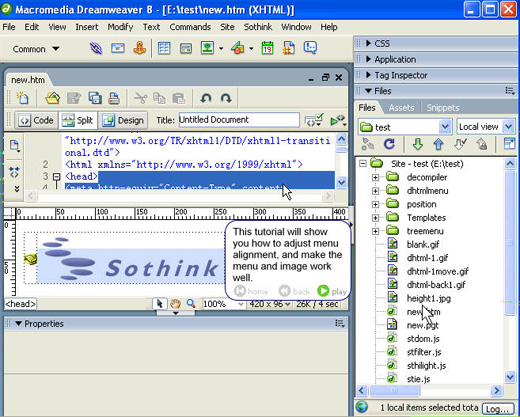Connect to remote host icon
The height and width of the screenshot is (417, 520).
pyautogui.click(x=368, y=144)
